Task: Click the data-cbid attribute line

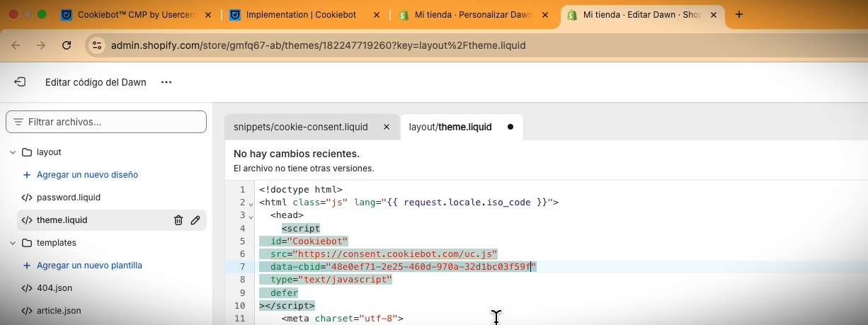Action: [x=404, y=267]
